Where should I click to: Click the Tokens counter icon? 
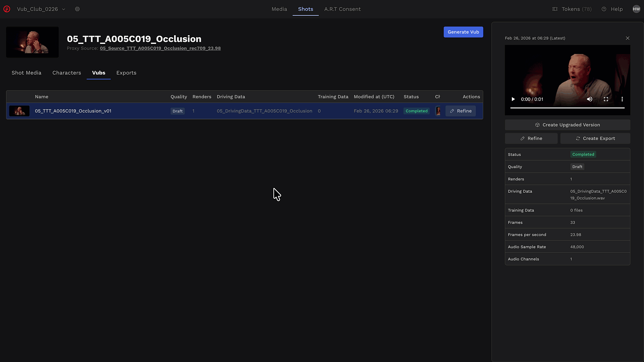pos(555,9)
